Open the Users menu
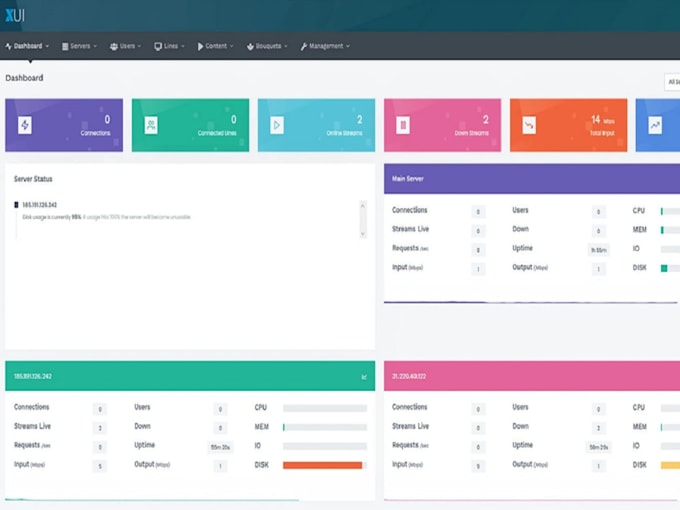 [x=125, y=46]
